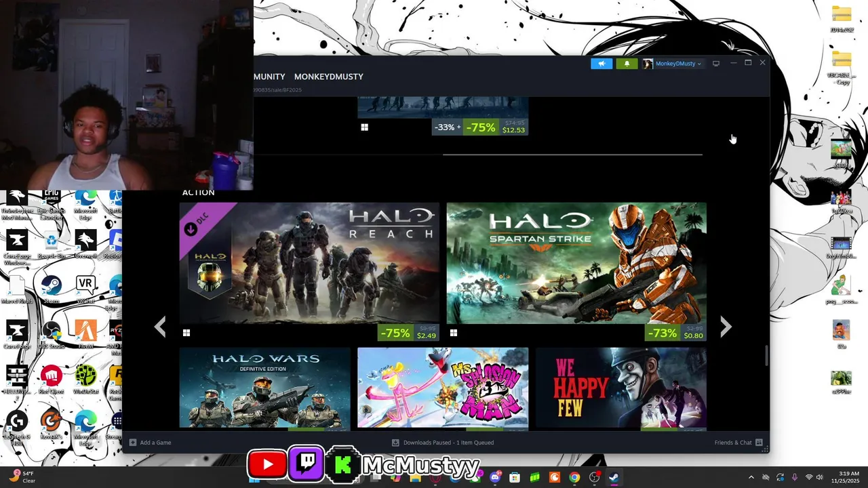
Task: Open Microsoft Store from the taskbar
Action: pyautogui.click(x=515, y=477)
